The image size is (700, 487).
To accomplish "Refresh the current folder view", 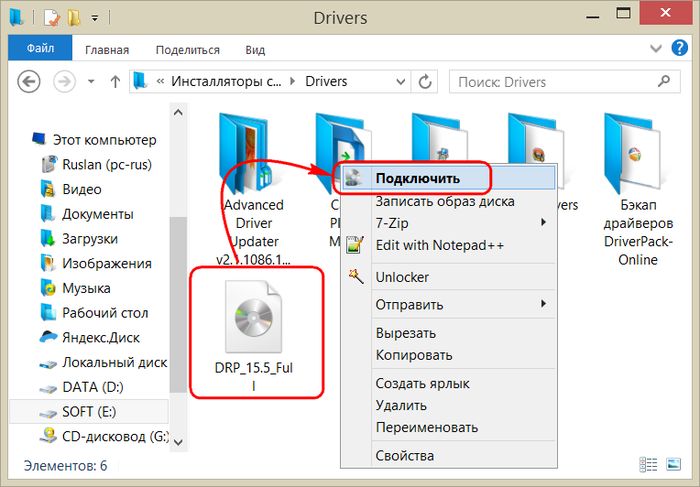I will [428, 81].
